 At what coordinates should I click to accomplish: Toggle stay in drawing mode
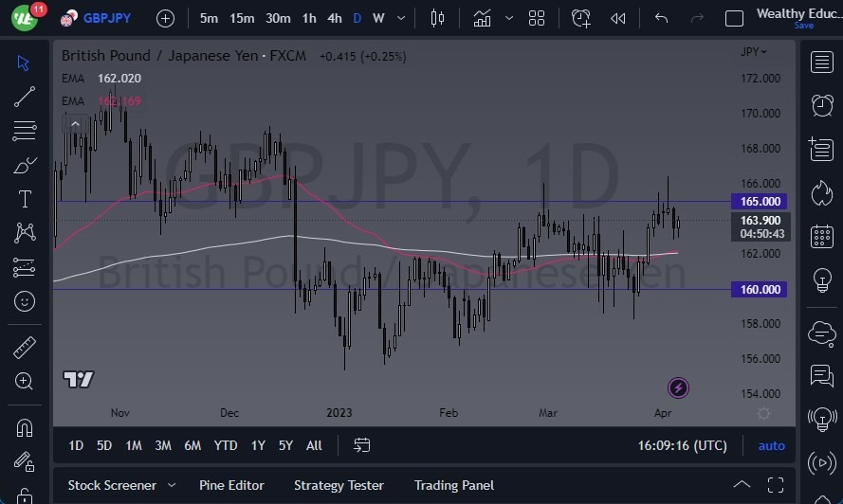[25, 461]
